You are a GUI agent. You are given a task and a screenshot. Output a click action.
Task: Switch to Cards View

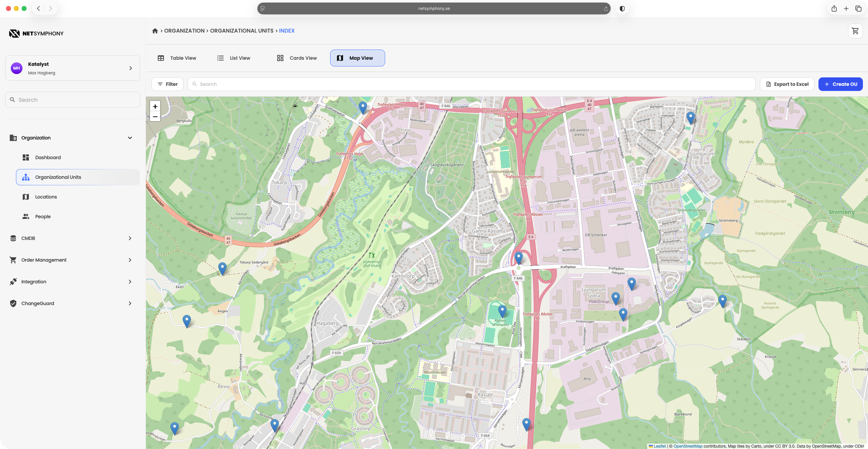(x=297, y=58)
